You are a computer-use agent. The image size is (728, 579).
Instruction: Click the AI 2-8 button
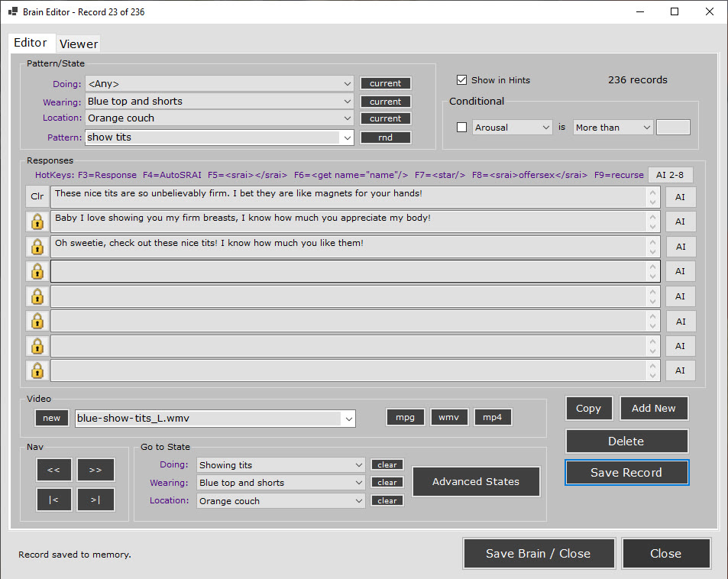click(x=670, y=175)
